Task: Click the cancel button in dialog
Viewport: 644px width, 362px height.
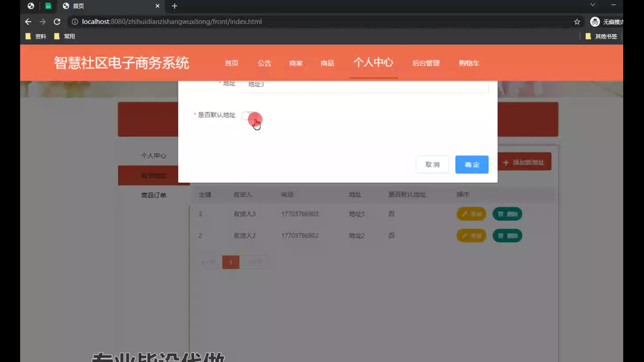Action: 432,165
